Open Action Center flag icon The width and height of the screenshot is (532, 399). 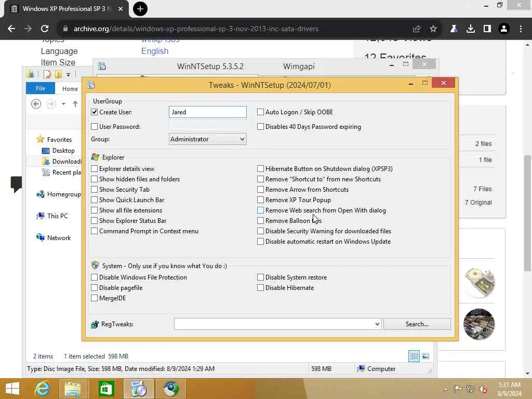pos(458,389)
